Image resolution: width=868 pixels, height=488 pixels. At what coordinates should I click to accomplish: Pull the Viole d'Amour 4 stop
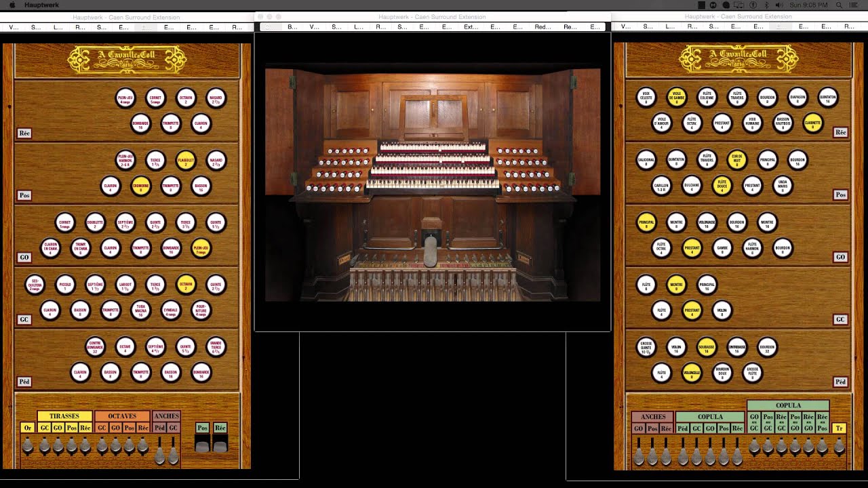661,123
